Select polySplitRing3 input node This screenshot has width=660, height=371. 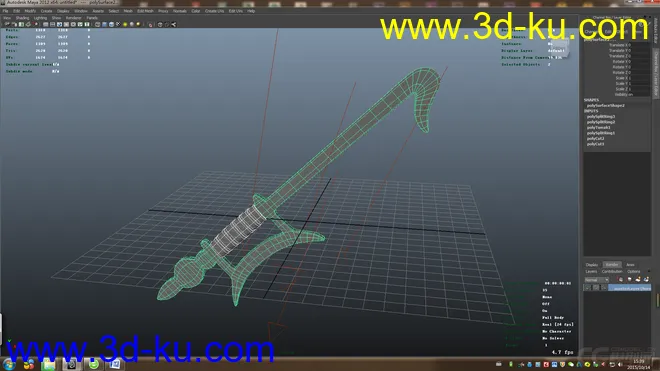click(x=601, y=117)
